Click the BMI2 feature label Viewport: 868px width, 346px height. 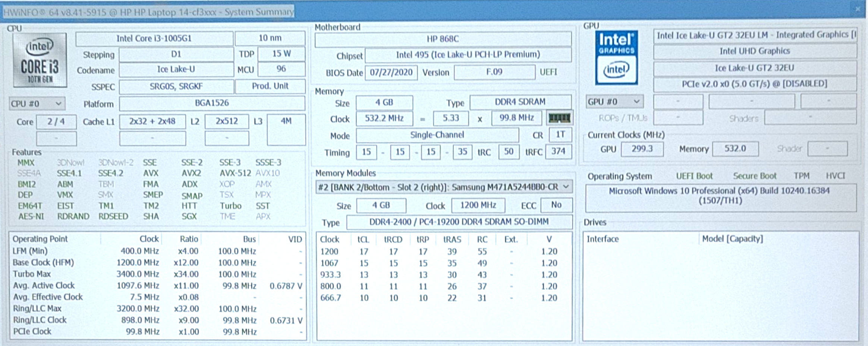27,184
